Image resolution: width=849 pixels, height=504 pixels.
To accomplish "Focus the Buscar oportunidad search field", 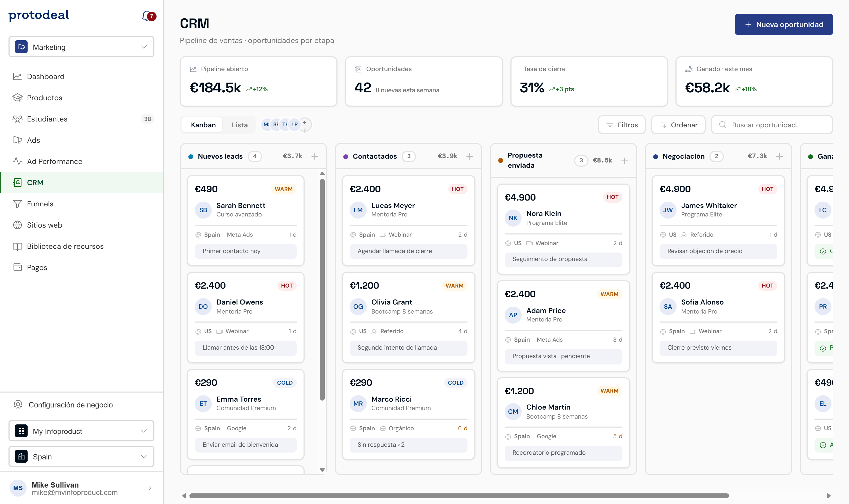I will [772, 125].
